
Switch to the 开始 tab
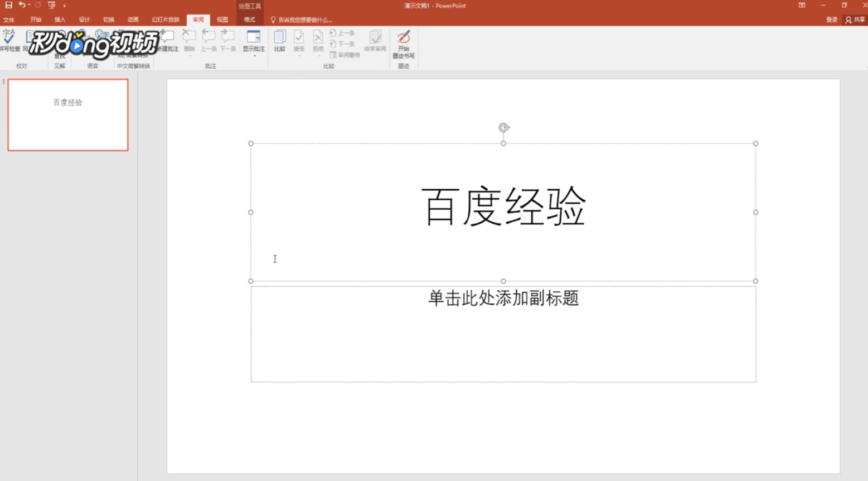coord(36,20)
